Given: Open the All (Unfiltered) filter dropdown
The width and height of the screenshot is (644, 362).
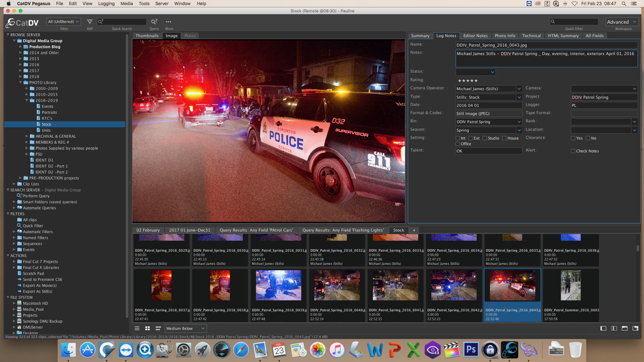Looking at the screenshot, I should (x=63, y=21).
